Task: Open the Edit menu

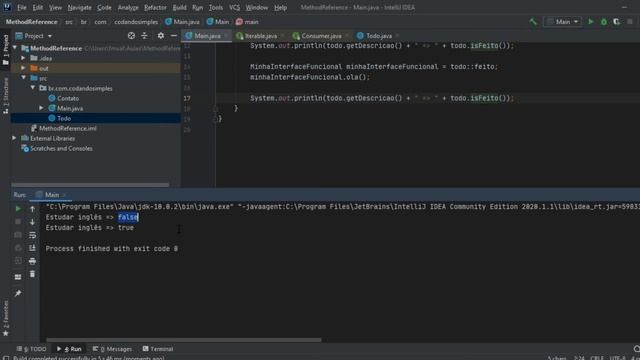Action: pyautogui.click(x=38, y=7)
